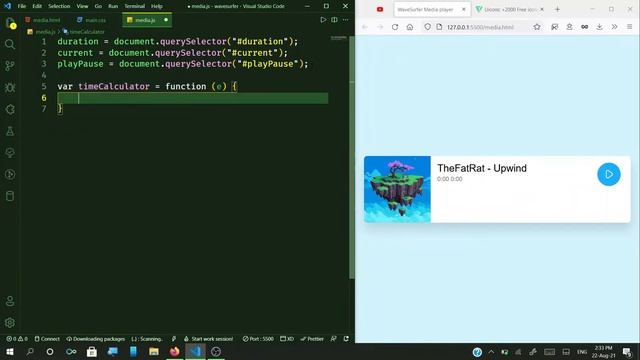Viewport: 640px width, 360px height.
Task: Open the Run and Debug view
Action: [x=10, y=87]
